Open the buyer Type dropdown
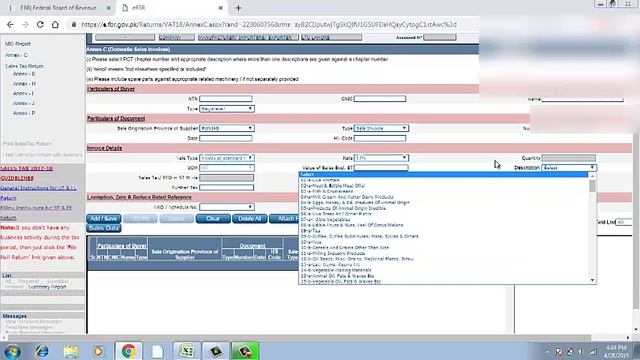Viewport: 640px width, 360px height. point(227,109)
